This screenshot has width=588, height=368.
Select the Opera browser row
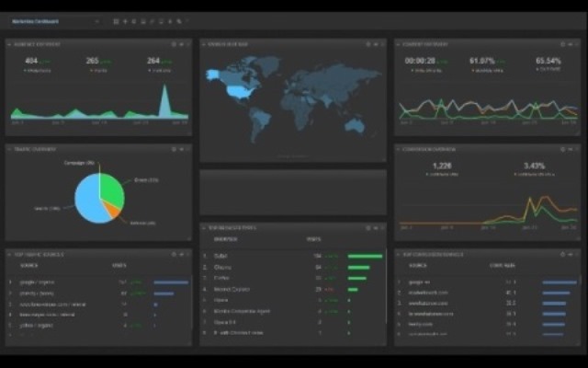click(x=293, y=301)
